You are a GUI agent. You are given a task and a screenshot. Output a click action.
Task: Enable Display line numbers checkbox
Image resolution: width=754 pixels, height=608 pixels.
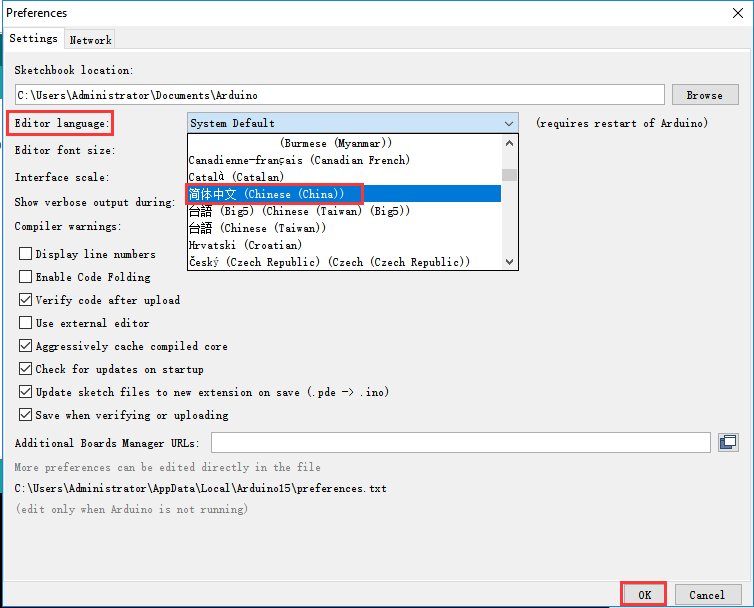[25, 253]
